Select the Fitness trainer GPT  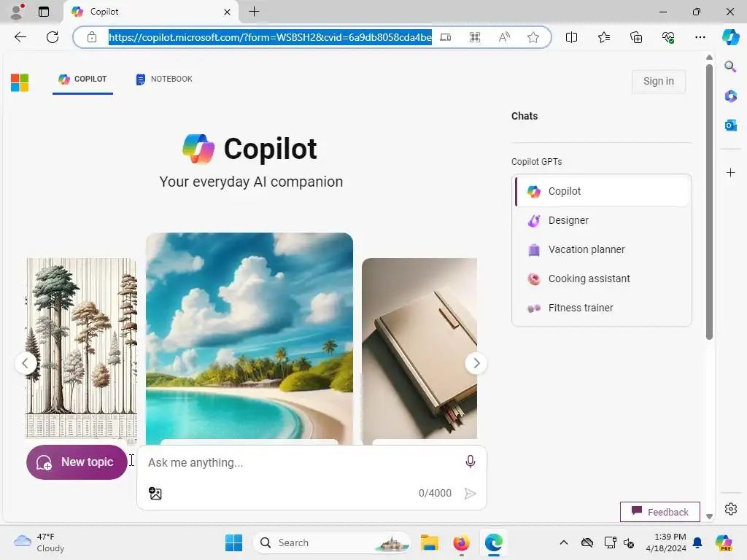603,308
